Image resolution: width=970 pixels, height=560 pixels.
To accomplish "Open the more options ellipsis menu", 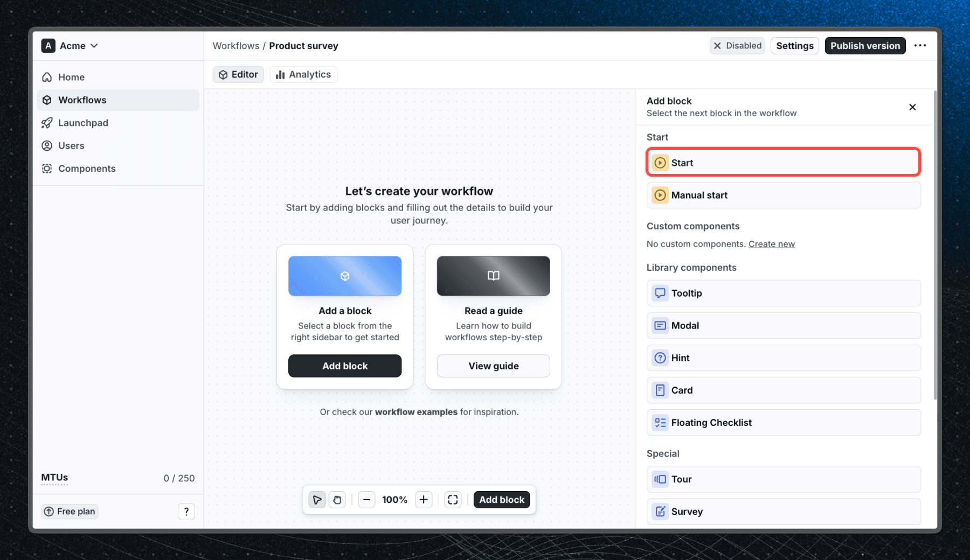I will (920, 46).
